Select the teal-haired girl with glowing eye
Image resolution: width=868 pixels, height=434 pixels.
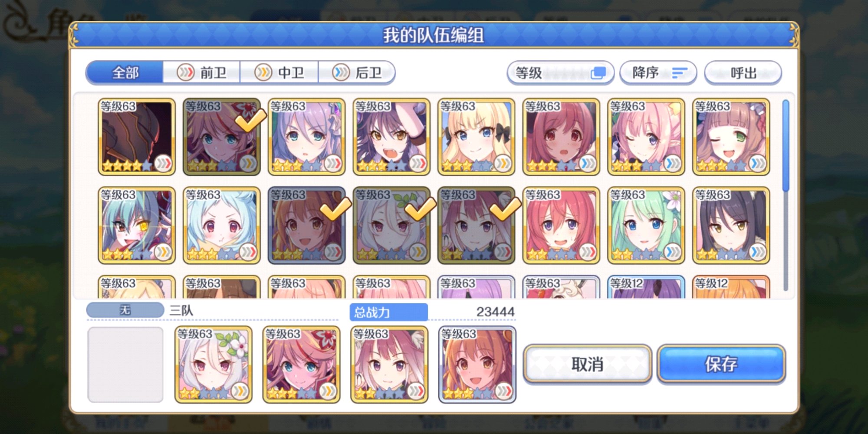click(x=137, y=225)
